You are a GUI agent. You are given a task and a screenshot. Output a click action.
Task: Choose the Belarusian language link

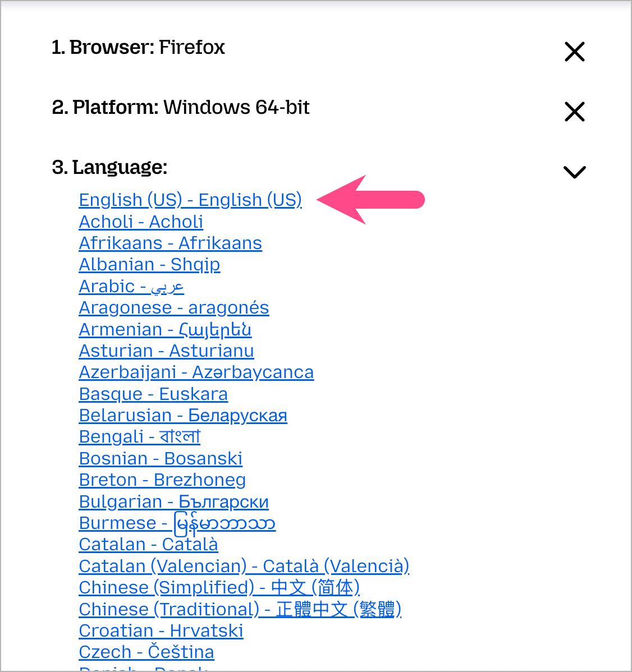[183, 415]
